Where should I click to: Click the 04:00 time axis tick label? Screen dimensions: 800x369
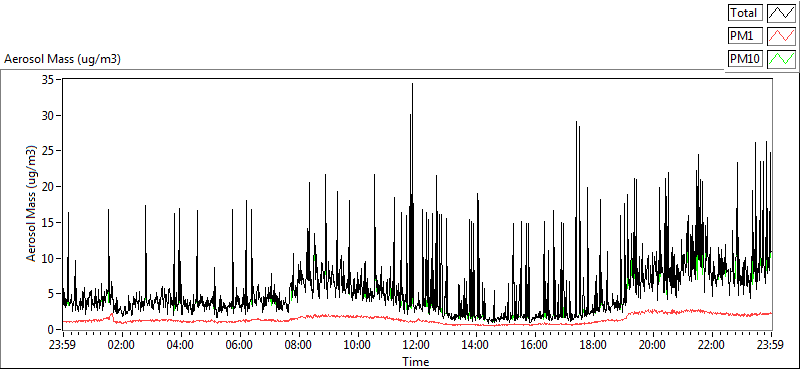pyautogui.click(x=181, y=345)
